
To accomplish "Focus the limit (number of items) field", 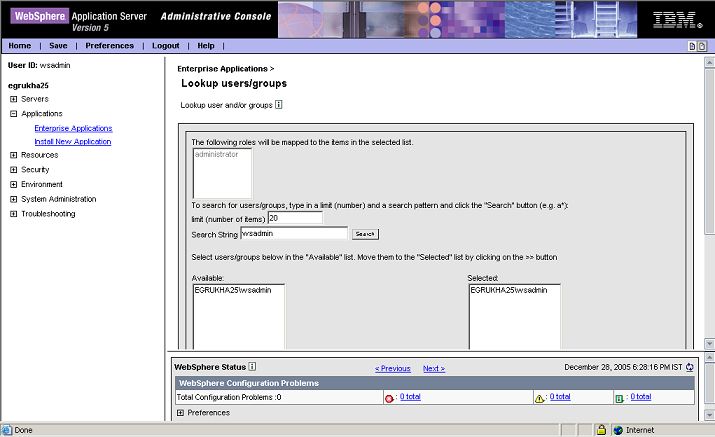I will click(295, 218).
